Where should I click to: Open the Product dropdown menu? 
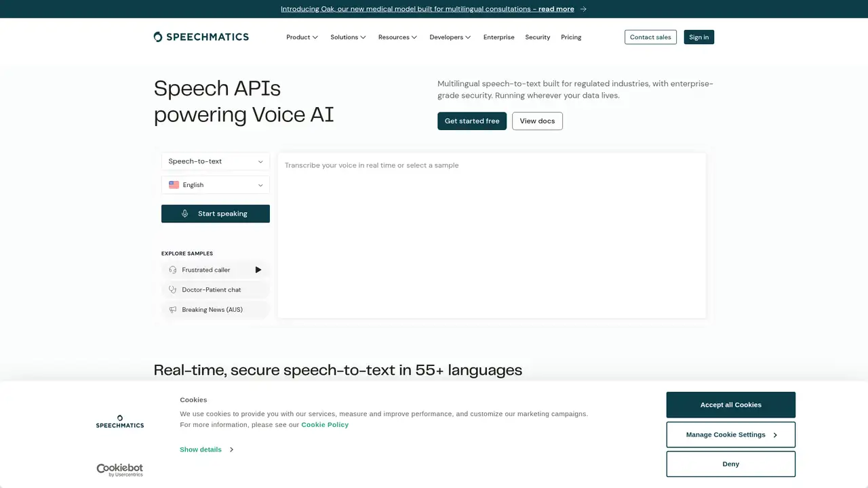tap(302, 37)
